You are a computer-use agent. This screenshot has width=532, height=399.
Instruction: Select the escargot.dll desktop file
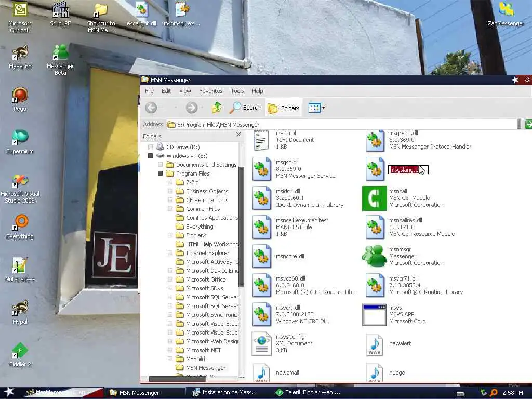click(141, 14)
